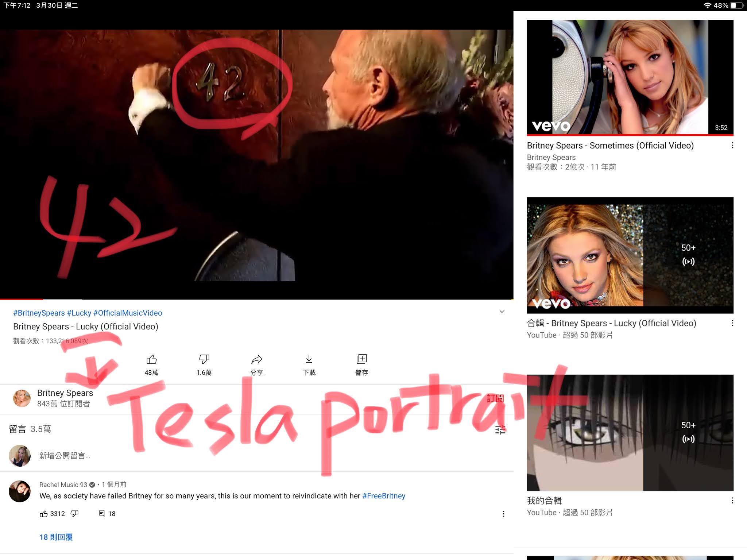
Task: Dislike Rachel Music 93's comment
Action: click(x=74, y=514)
